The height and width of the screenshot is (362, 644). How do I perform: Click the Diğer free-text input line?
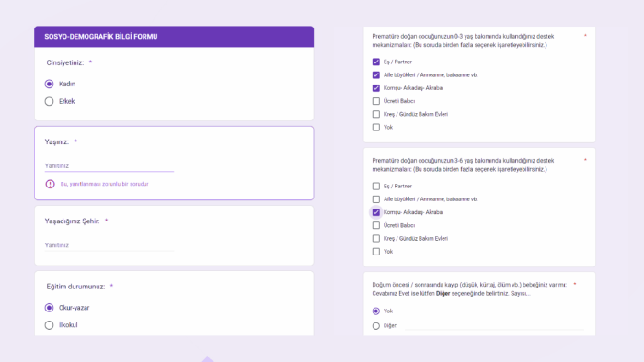click(494, 326)
